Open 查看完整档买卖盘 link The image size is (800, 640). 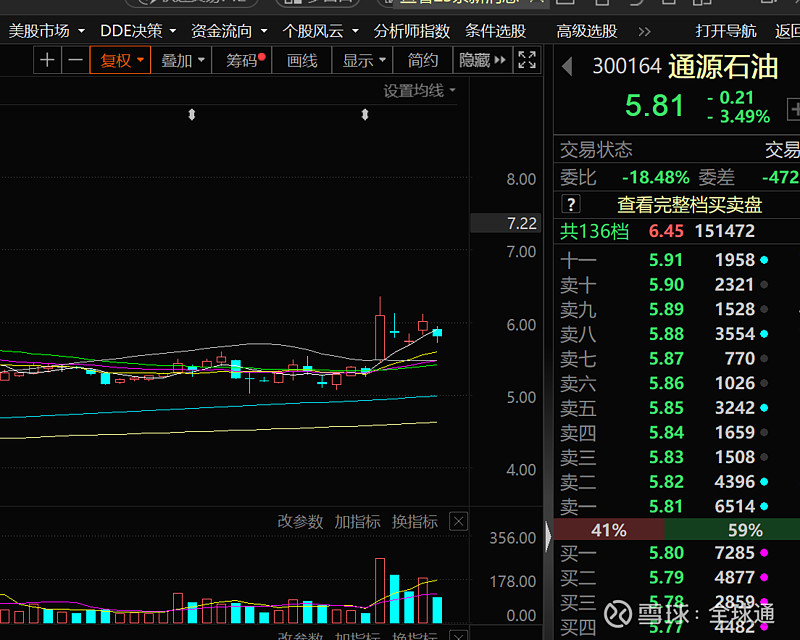coord(689,205)
